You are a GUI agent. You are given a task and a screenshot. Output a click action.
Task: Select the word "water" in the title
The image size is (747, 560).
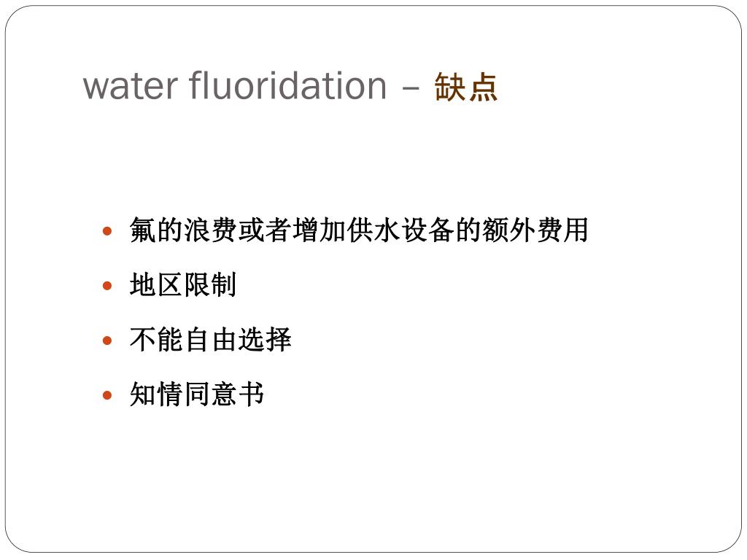pyautogui.click(x=131, y=88)
